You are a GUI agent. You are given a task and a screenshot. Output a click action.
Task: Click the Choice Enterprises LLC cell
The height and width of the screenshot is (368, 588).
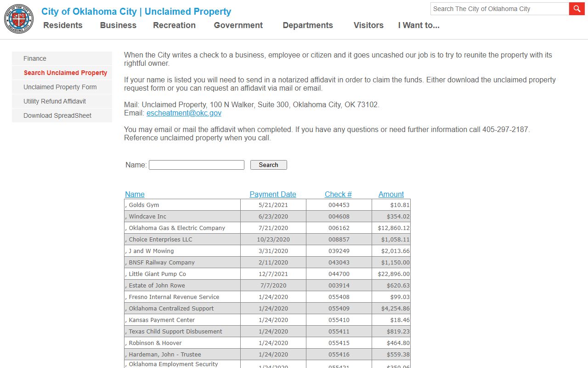(x=182, y=239)
